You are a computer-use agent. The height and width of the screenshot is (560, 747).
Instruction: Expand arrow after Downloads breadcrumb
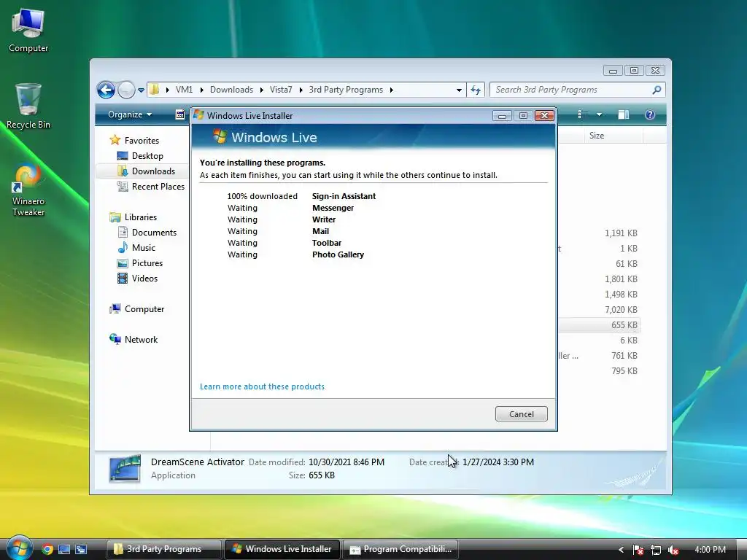pos(262,90)
